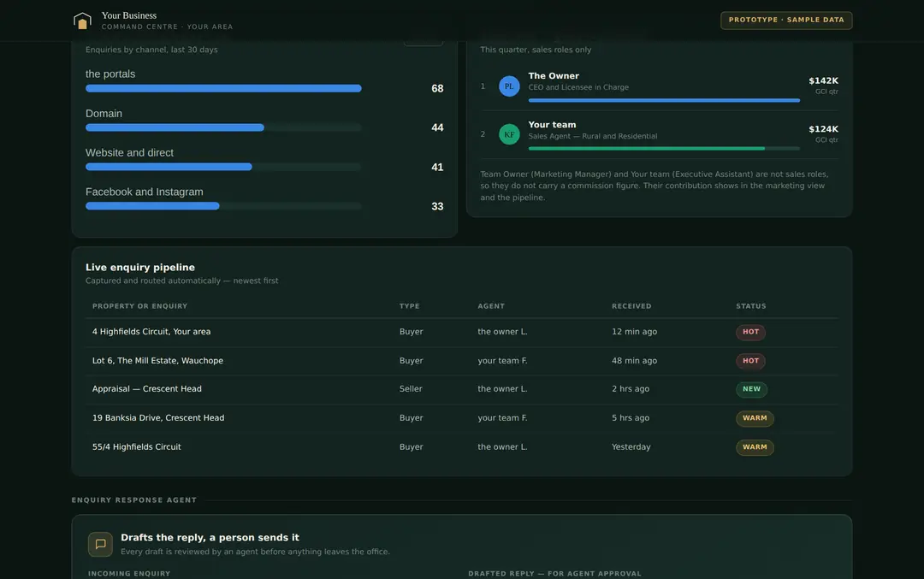Click the WARM status for 19 Banksia Drive
The width and height of the screenshot is (924, 579).
click(x=755, y=418)
